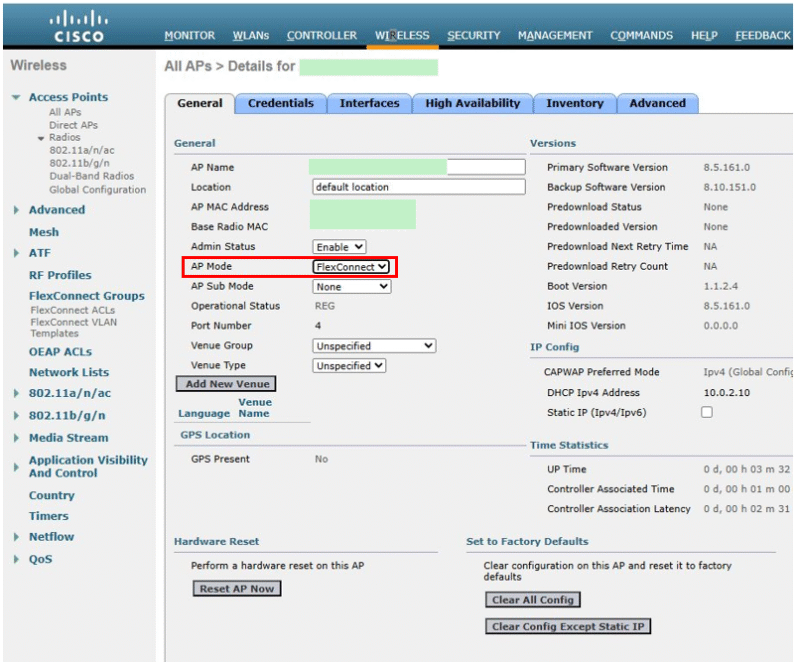Screen dimensions: 800x665
Task: Click the Clear All Config button
Action: 533,600
